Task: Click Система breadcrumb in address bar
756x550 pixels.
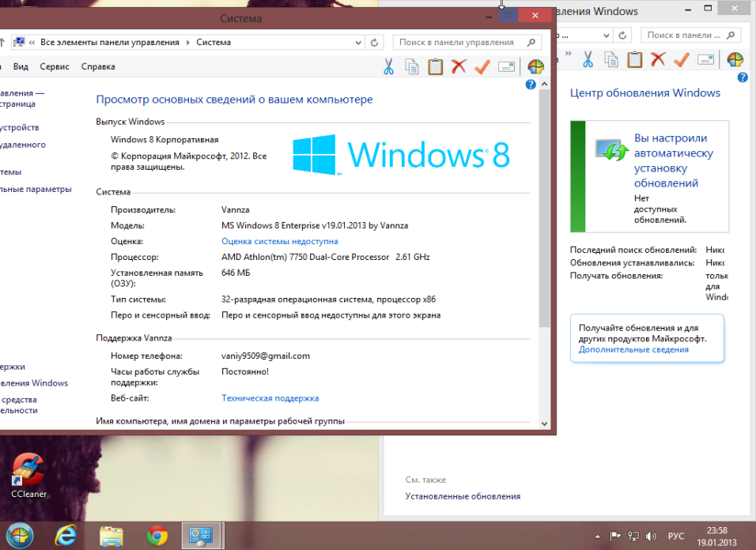Action: point(214,43)
